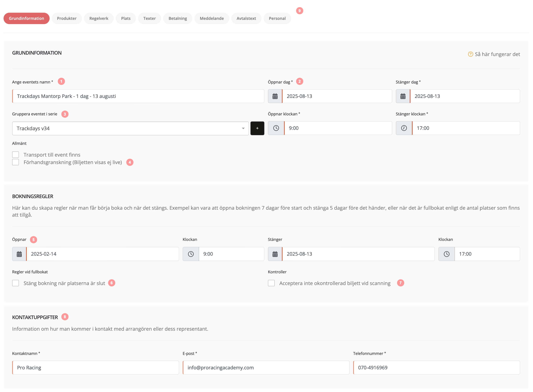Click calendar icon in booking Öppnar field
Image resolution: width=533 pixels, height=392 pixels.
tap(19, 254)
